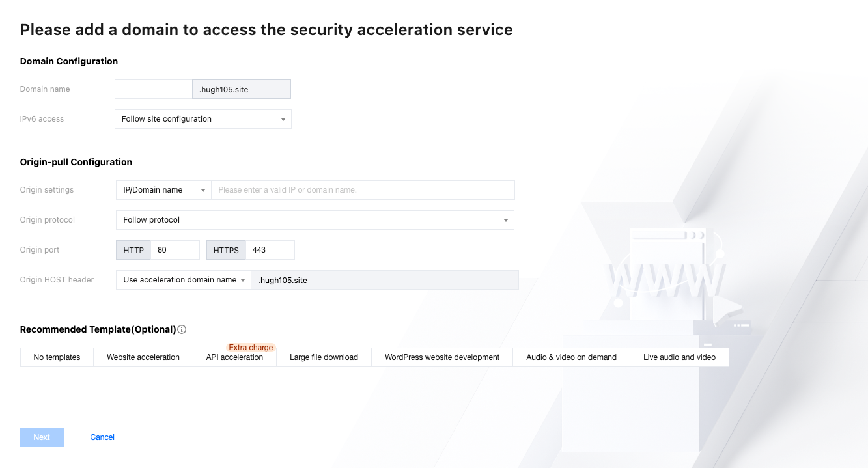The height and width of the screenshot is (468, 868).
Task: Click the Extra charge badge
Action: (251, 348)
